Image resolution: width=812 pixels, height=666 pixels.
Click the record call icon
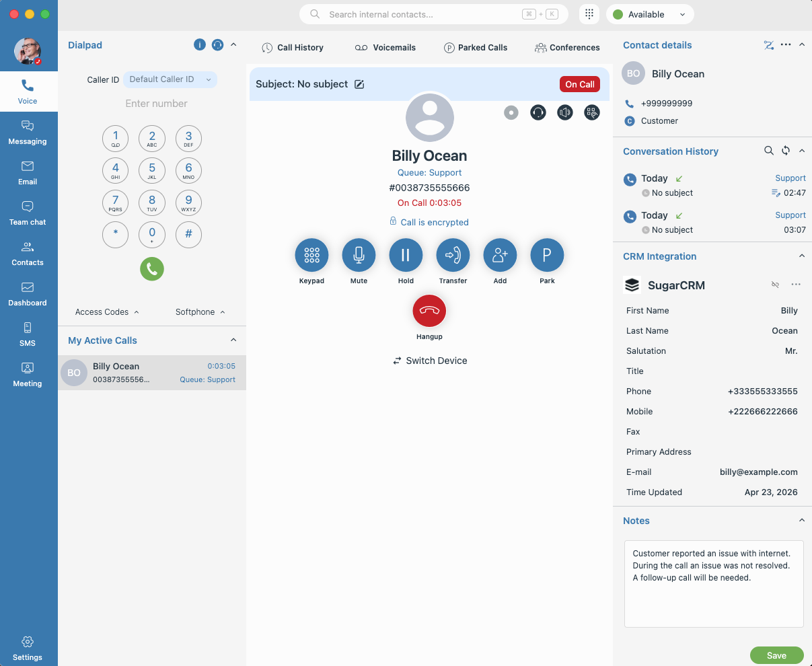point(511,113)
